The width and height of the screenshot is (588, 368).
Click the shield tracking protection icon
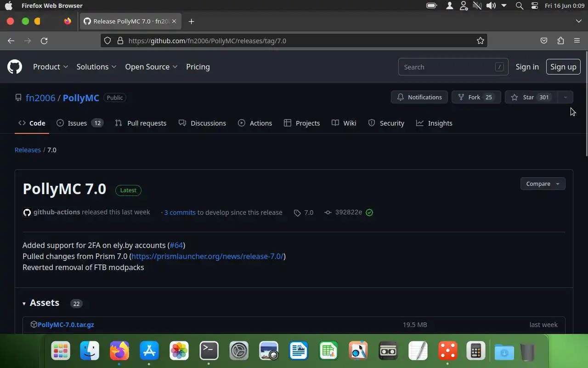(x=107, y=40)
